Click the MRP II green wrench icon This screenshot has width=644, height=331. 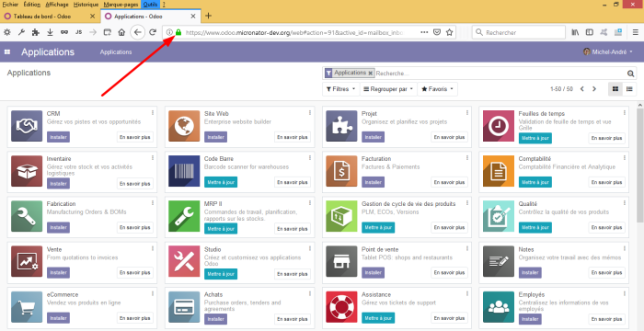(184, 216)
